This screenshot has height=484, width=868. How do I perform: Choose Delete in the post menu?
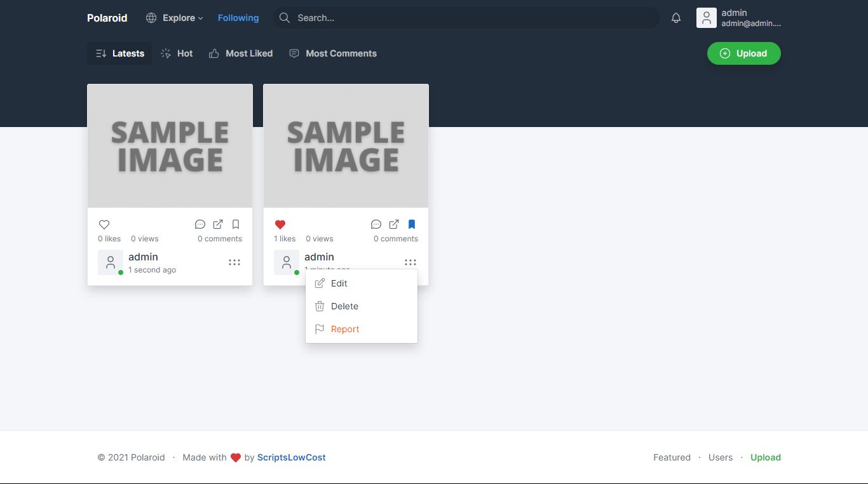point(344,306)
